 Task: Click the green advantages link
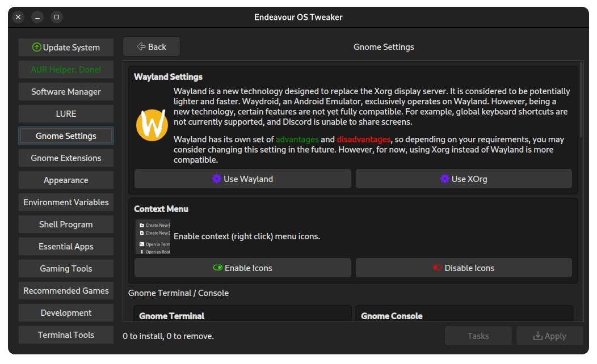[x=297, y=139]
